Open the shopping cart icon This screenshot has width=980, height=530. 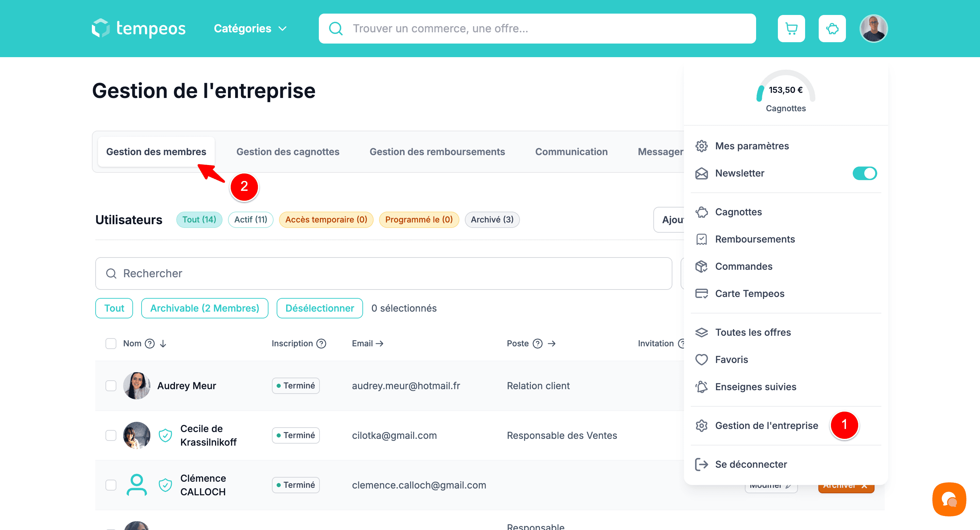click(791, 29)
